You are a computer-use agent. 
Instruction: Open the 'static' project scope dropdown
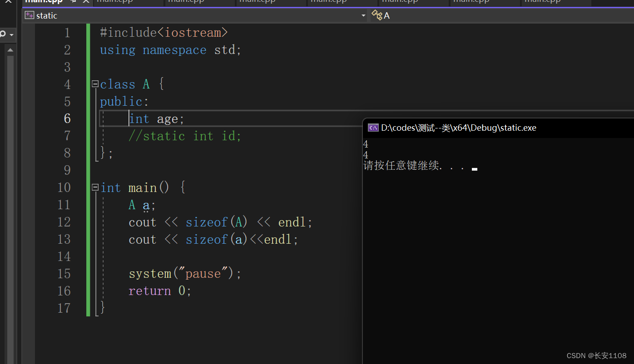pyautogui.click(x=196, y=15)
